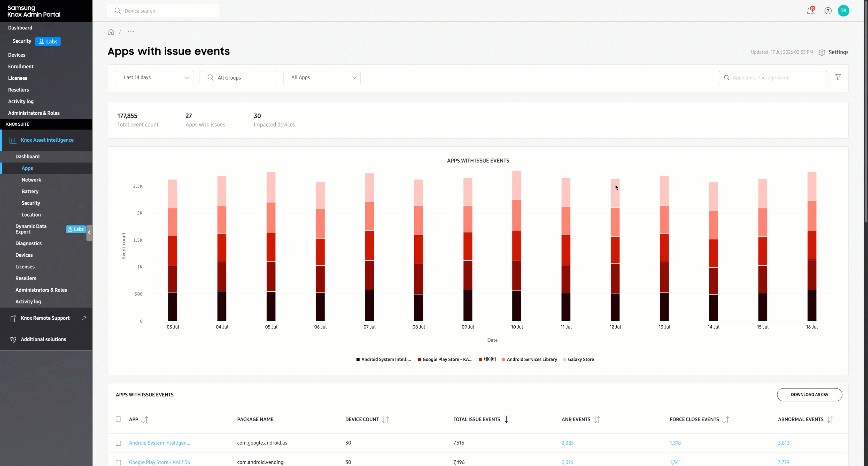Viewport: 868px width, 466px height.
Task: Click the Additional solutions icon
Action: click(13, 340)
